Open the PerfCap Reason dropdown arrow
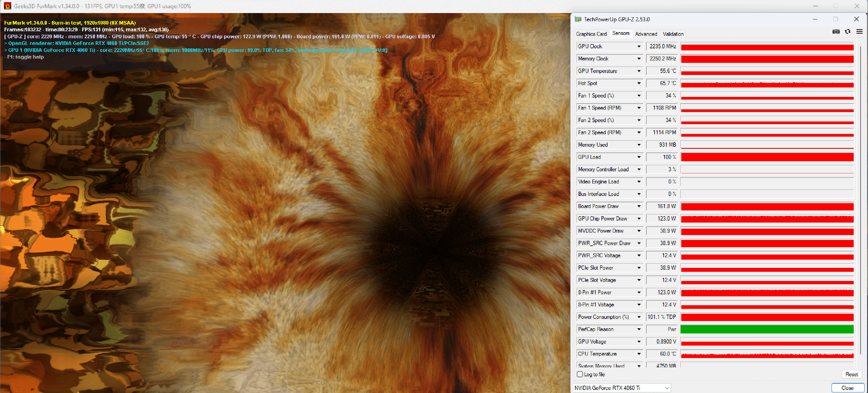868x393 pixels. tap(639, 329)
